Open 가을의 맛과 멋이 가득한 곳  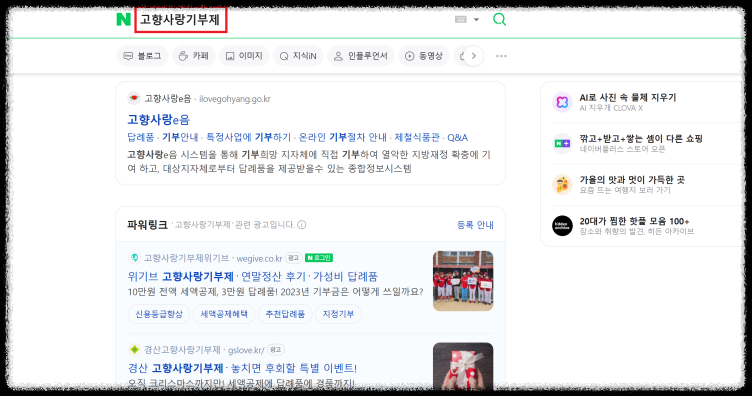(x=632, y=180)
